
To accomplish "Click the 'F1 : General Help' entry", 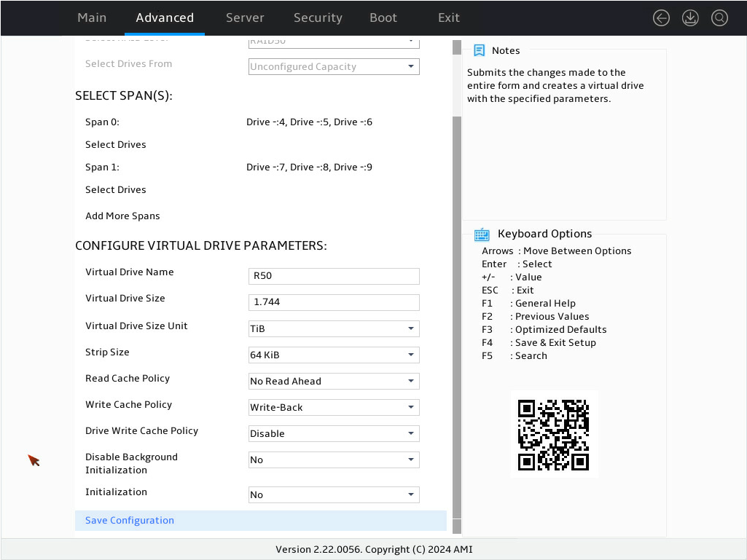I will [529, 304].
